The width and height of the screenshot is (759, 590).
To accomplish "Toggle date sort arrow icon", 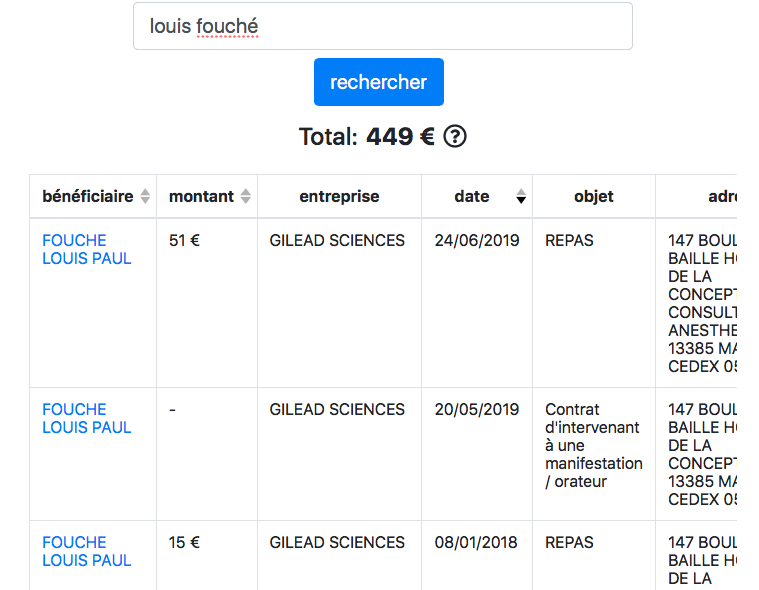I will tap(521, 197).
